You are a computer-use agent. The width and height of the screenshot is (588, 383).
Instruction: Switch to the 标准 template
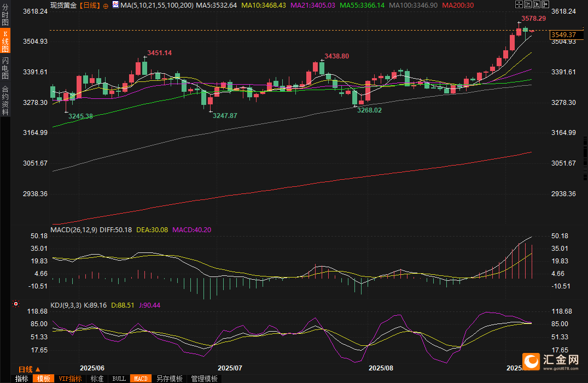(x=97, y=379)
